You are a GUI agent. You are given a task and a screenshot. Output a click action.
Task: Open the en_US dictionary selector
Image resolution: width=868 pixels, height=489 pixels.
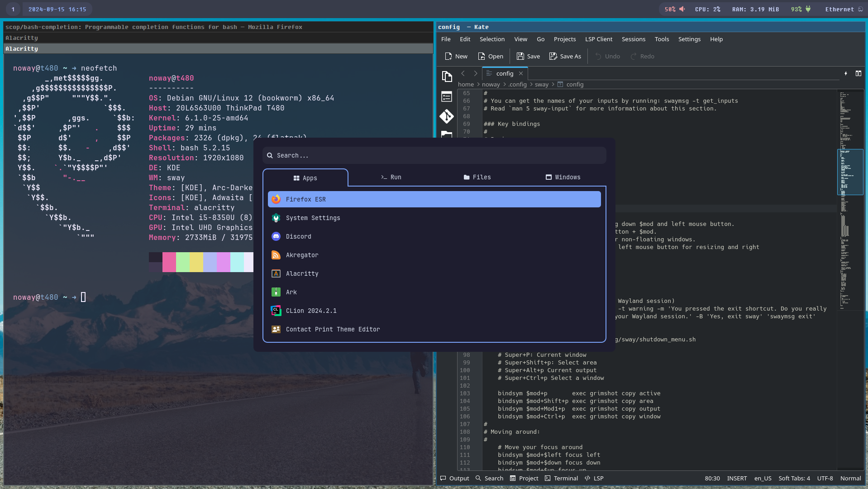[763, 478]
